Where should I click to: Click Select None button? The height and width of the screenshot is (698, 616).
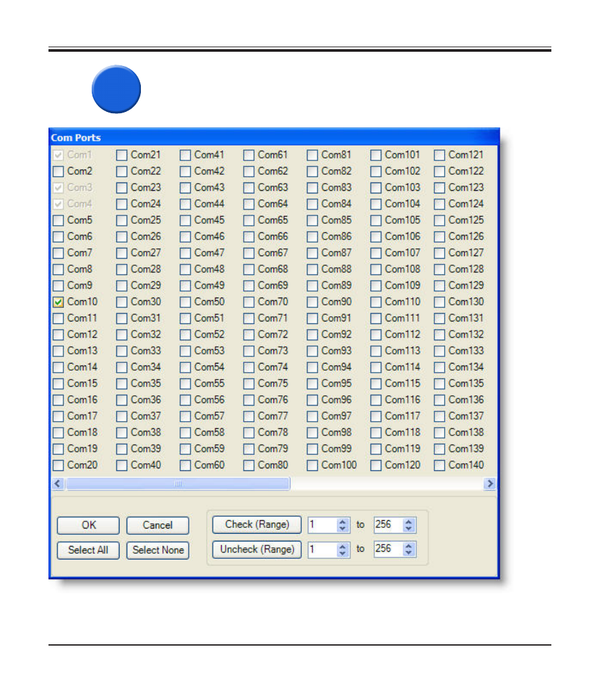[x=158, y=551]
